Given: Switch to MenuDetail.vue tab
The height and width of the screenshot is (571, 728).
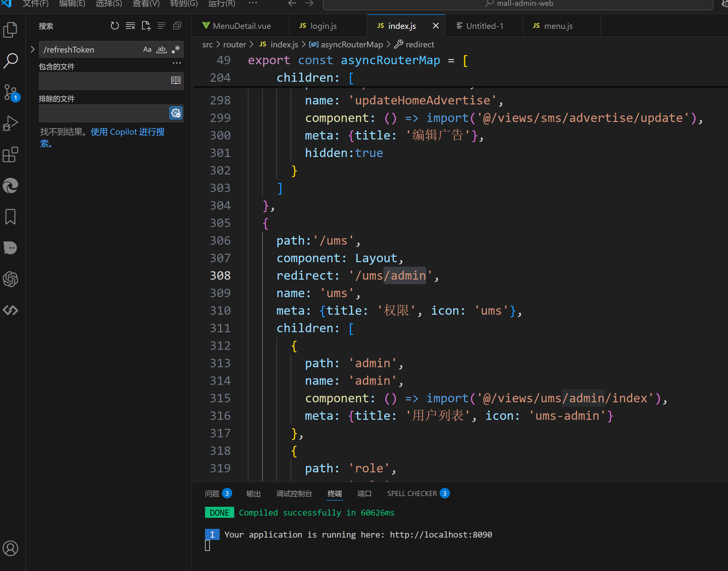Looking at the screenshot, I should click(240, 26).
